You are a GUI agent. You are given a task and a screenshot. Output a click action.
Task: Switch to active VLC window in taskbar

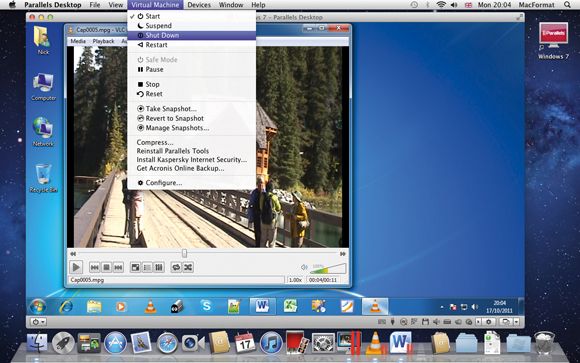point(375,306)
